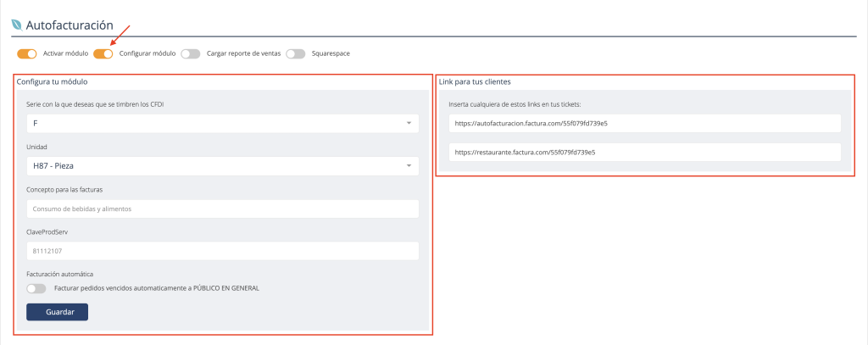Click the Cargar reporte de ventas label
This screenshot has height=345, width=868.
(x=243, y=53)
